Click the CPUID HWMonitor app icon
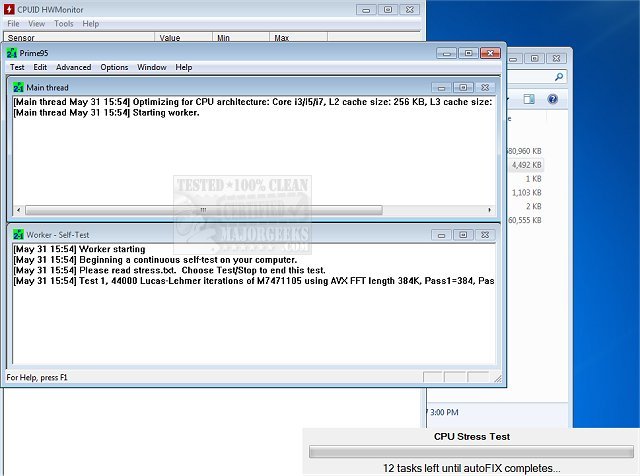Image resolution: width=640 pixels, height=476 pixels. pos(9,9)
